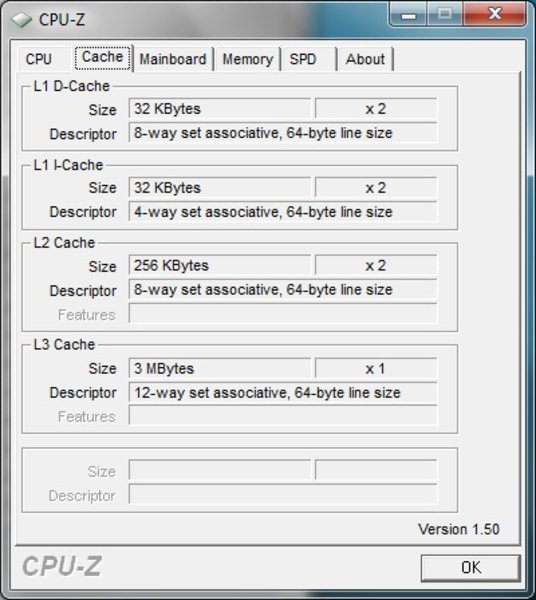Select the Cache tab
Screen dimensions: 536x600
(x=103, y=57)
